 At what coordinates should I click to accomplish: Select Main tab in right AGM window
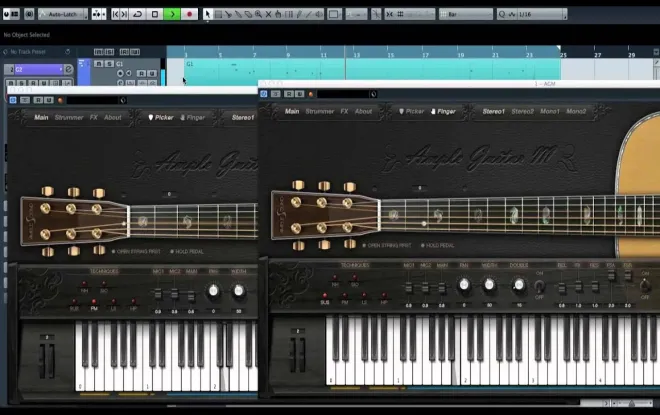click(x=292, y=112)
